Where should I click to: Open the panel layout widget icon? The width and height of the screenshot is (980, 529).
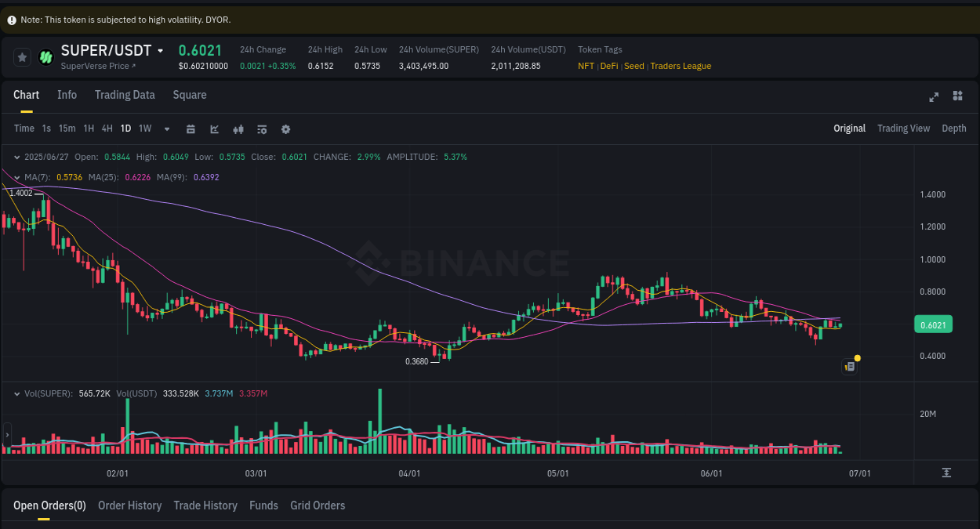pyautogui.click(x=957, y=96)
